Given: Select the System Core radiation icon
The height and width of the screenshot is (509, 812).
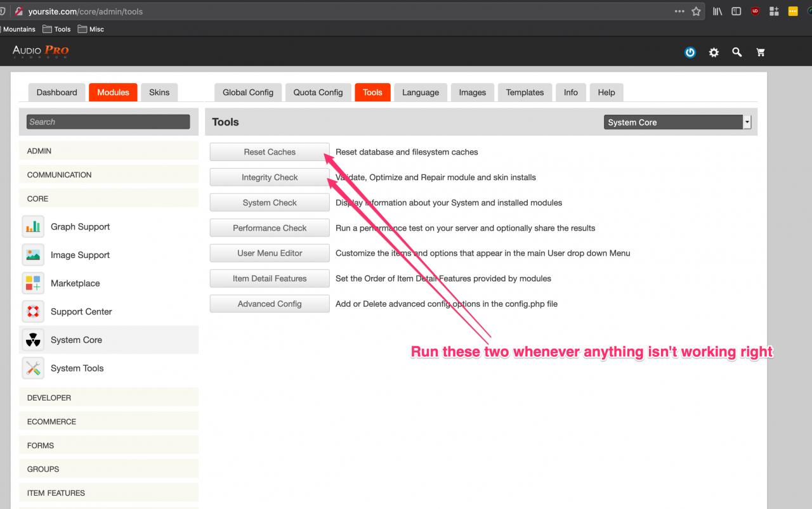Looking at the screenshot, I should (x=32, y=340).
